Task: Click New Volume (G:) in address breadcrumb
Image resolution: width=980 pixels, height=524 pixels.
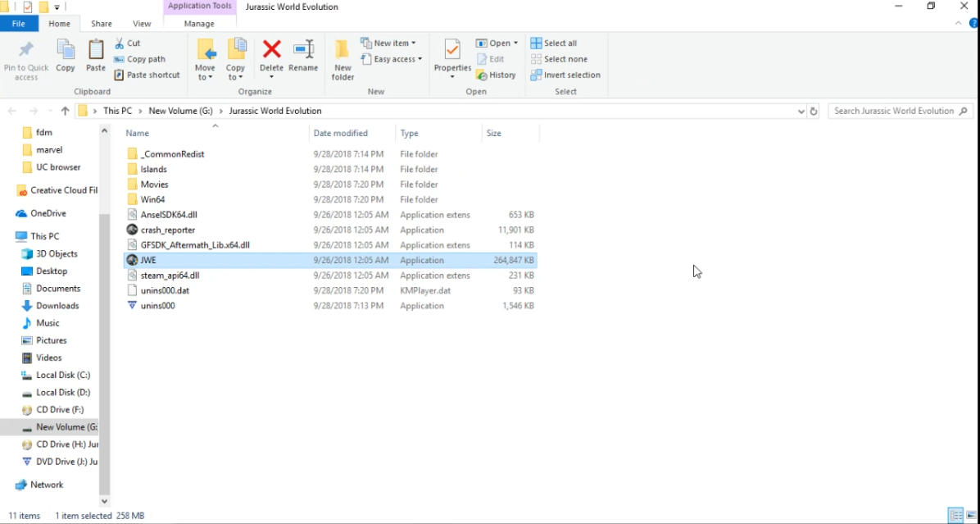Action: pyautogui.click(x=180, y=111)
